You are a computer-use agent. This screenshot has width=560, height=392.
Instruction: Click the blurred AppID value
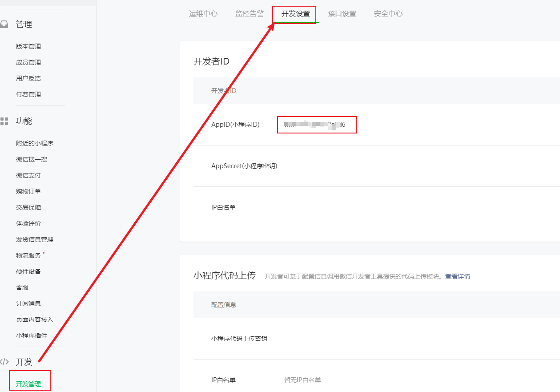(315, 125)
